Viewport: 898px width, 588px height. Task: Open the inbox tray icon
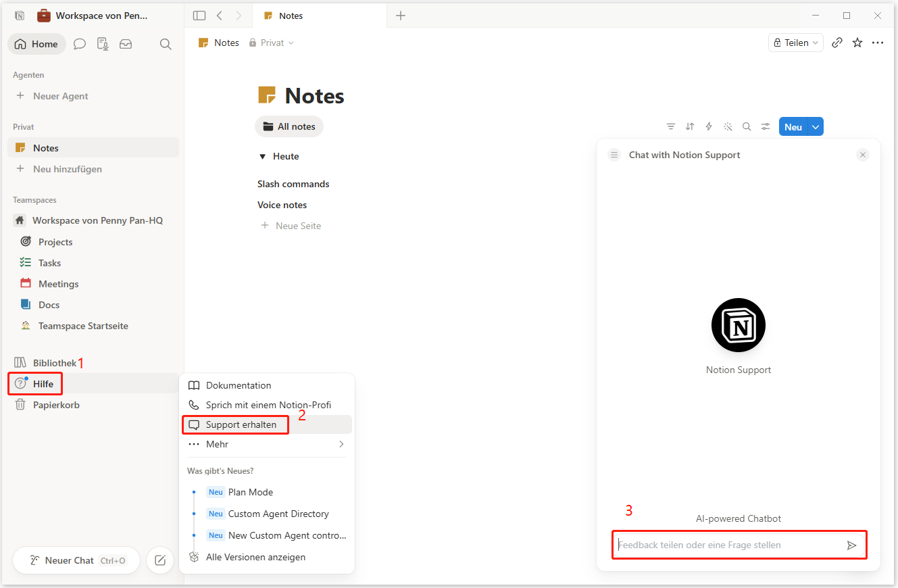tap(126, 44)
